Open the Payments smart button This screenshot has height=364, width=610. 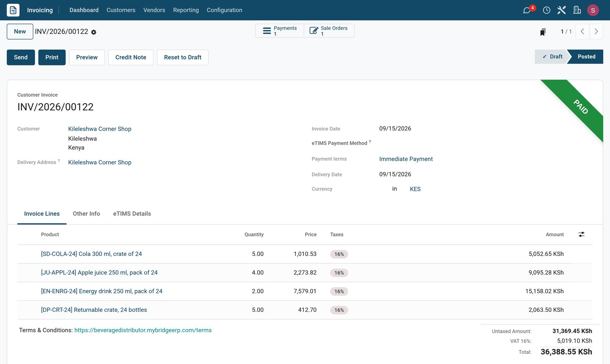[279, 31]
